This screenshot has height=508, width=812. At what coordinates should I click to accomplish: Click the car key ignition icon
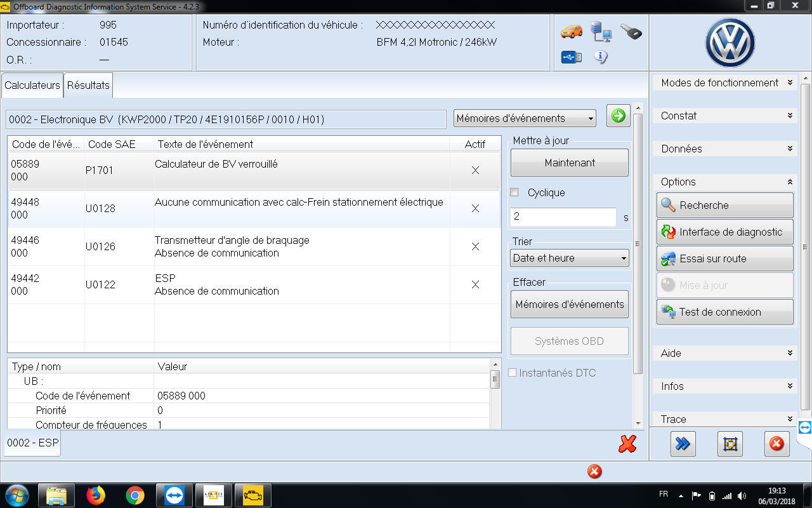pos(631,31)
